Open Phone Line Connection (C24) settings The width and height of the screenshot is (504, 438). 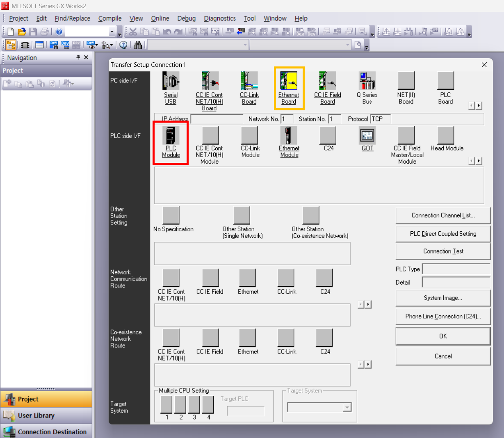point(443,317)
